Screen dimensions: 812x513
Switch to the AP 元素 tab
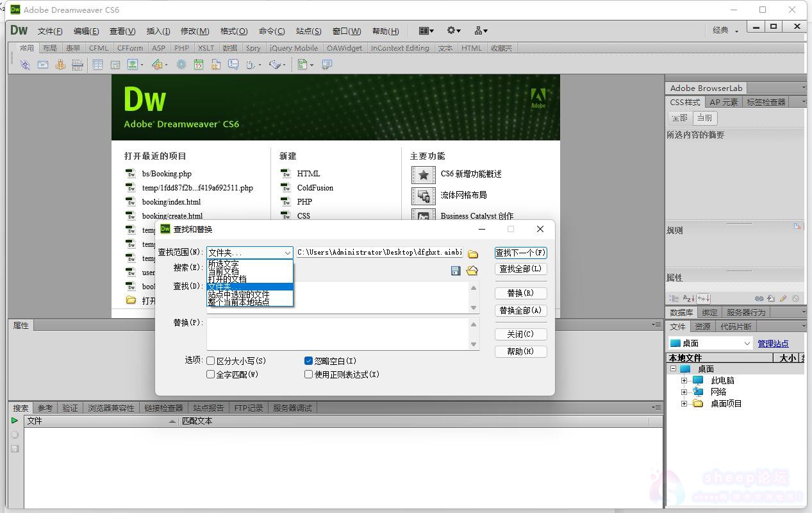724,102
